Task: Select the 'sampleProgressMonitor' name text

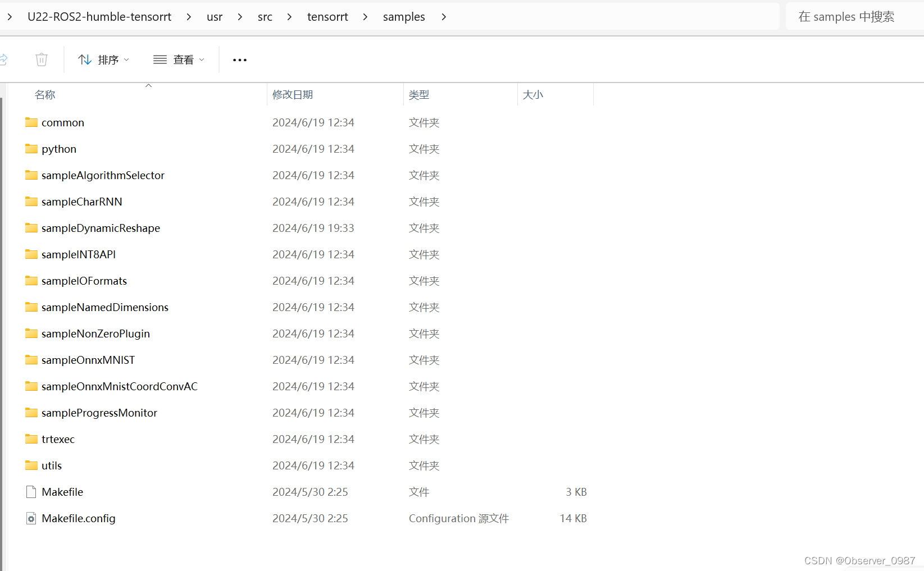Action: pos(99,413)
